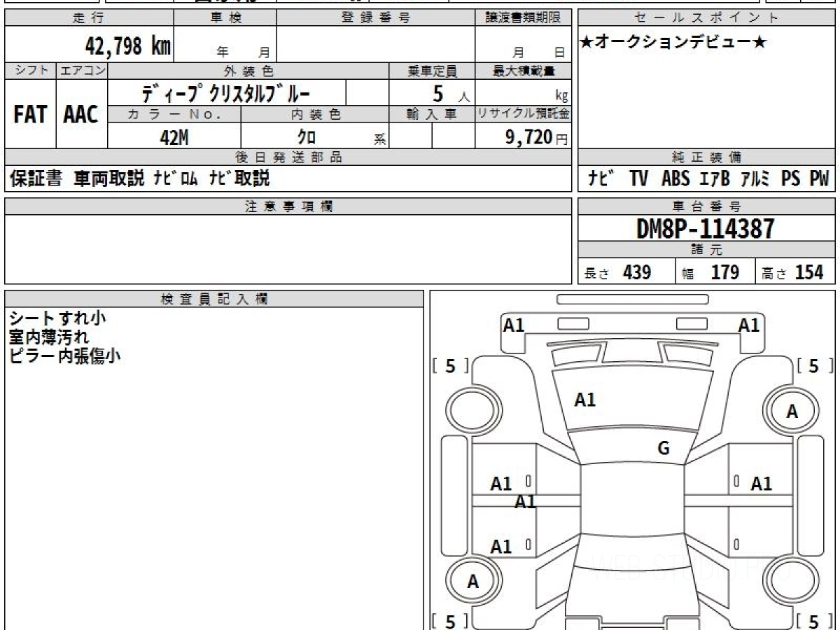The height and width of the screenshot is (630, 840).
Task: Select the 車両取説 item
Action: [x=108, y=178]
